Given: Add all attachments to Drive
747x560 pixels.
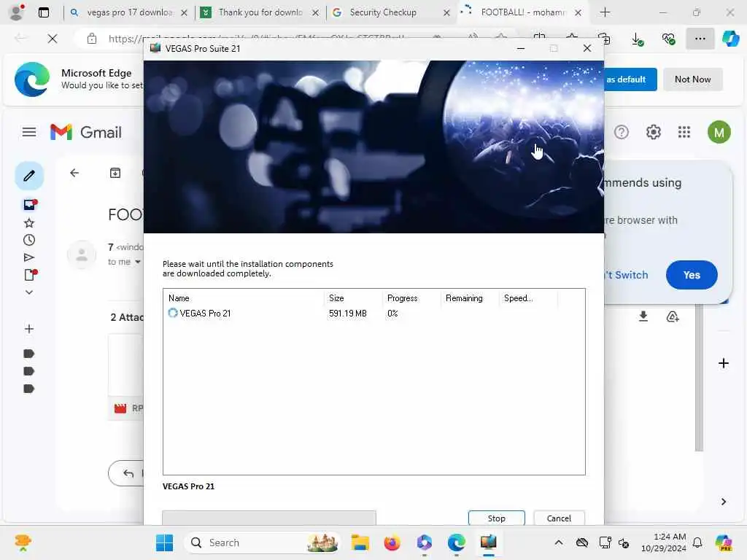Looking at the screenshot, I should click(x=672, y=316).
